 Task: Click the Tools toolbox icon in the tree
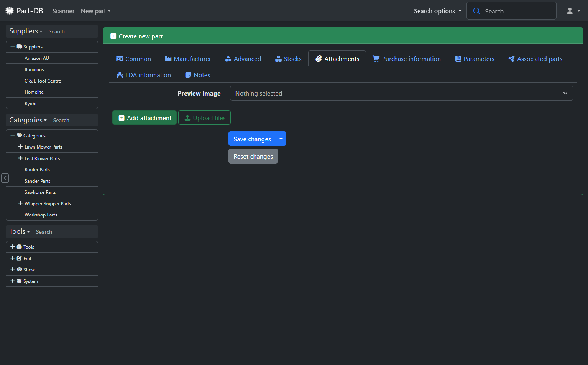19,247
